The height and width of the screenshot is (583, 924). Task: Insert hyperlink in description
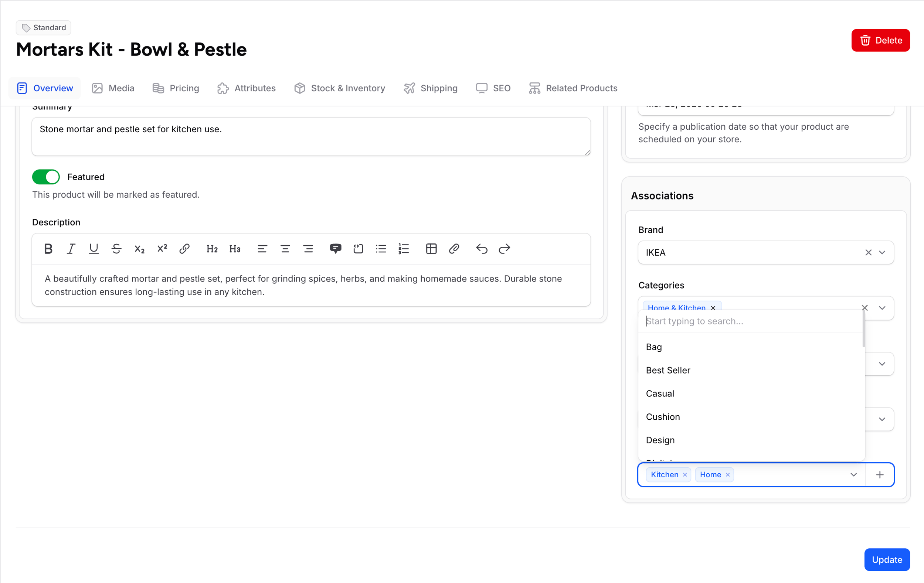184,249
